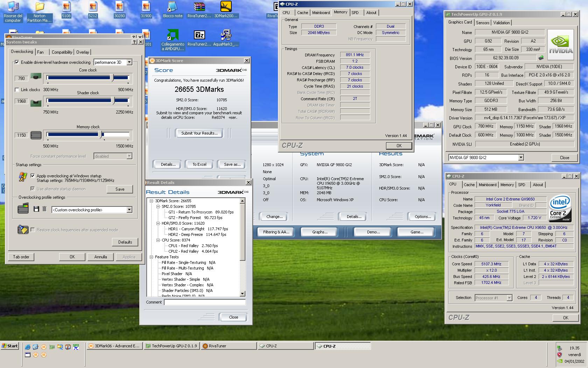
Task: Click To Excel button
Action: tap(199, 164)
